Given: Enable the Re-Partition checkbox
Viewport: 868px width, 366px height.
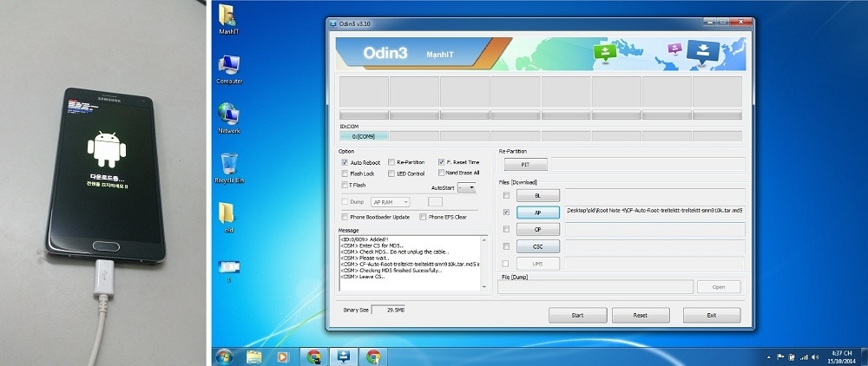Looking at the screenshot, I should 392,162.
